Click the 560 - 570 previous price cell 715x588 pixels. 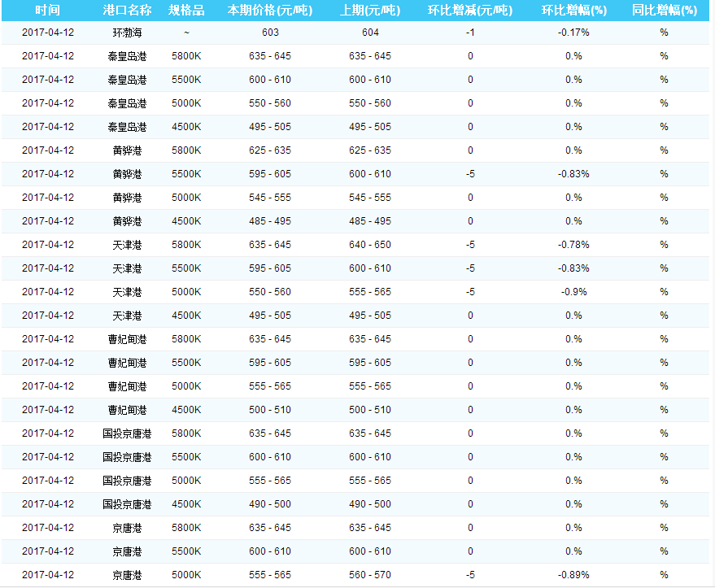(x=370, y=575)
